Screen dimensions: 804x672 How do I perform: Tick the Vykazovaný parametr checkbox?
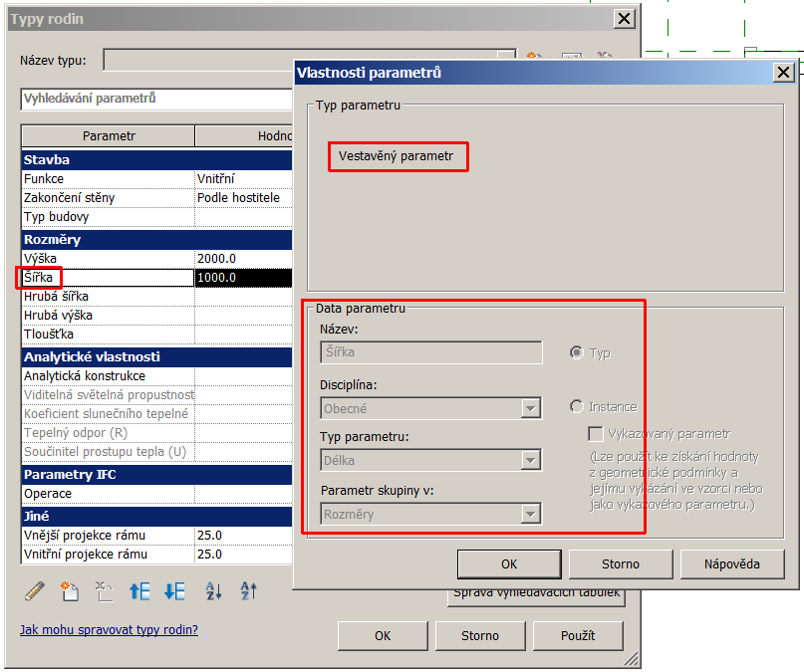596,434
